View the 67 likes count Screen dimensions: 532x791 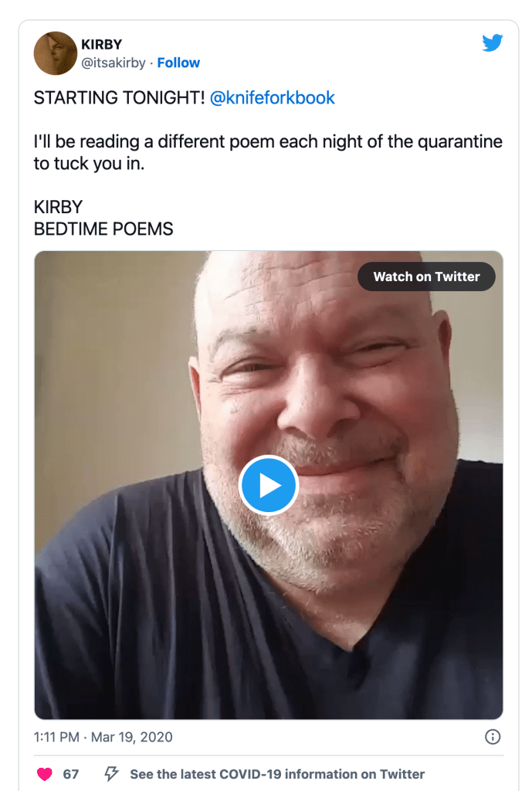(x=71, y=774)
